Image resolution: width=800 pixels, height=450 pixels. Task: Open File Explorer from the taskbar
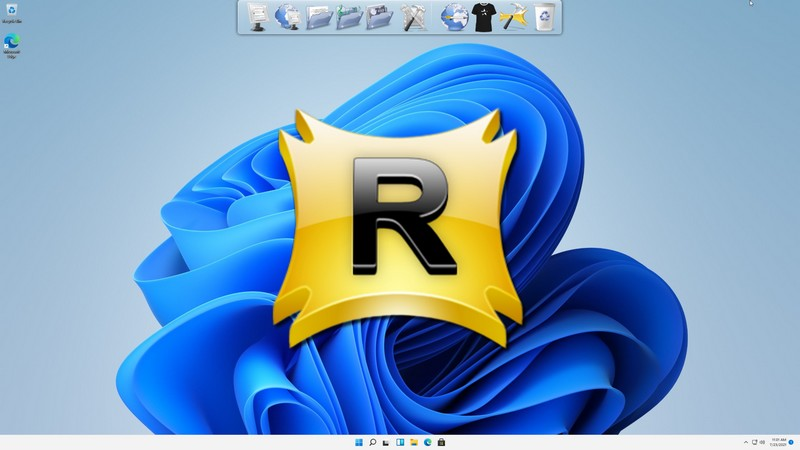(x=413, y=442)
